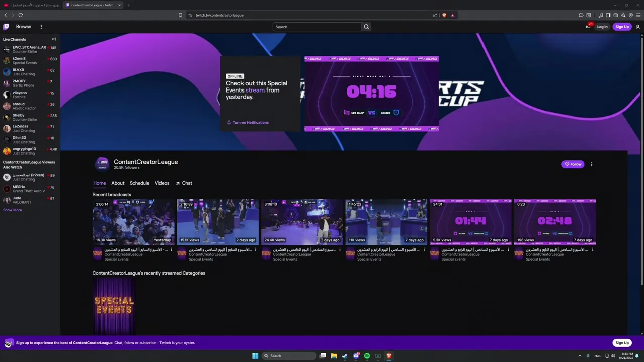The width and height of the screenshot is (644, 362).
Task: Turn on Notifications for the channel
Action: point(248,122)
